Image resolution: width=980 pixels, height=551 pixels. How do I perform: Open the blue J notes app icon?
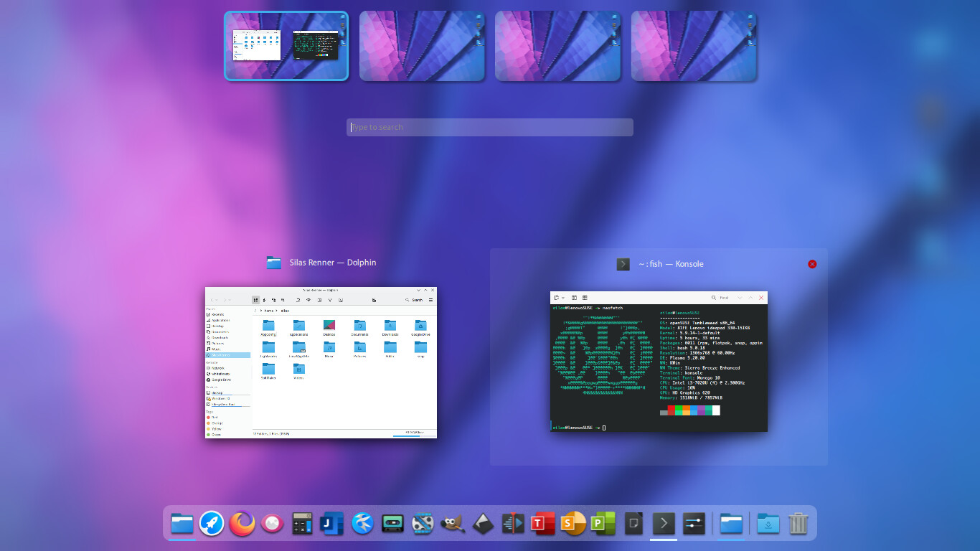click(332, 524)
